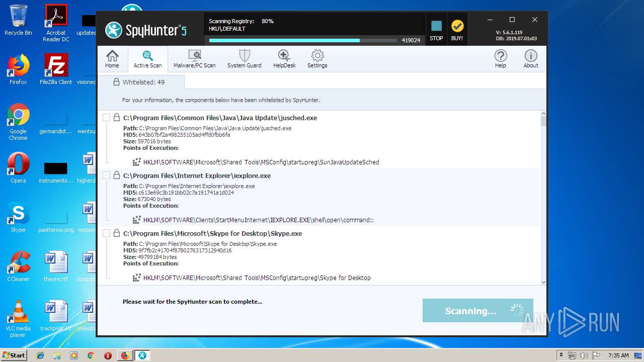Click the BUY! checkmark button
Image resolution: width=644 pixels, height=362 pixels.
457,31
